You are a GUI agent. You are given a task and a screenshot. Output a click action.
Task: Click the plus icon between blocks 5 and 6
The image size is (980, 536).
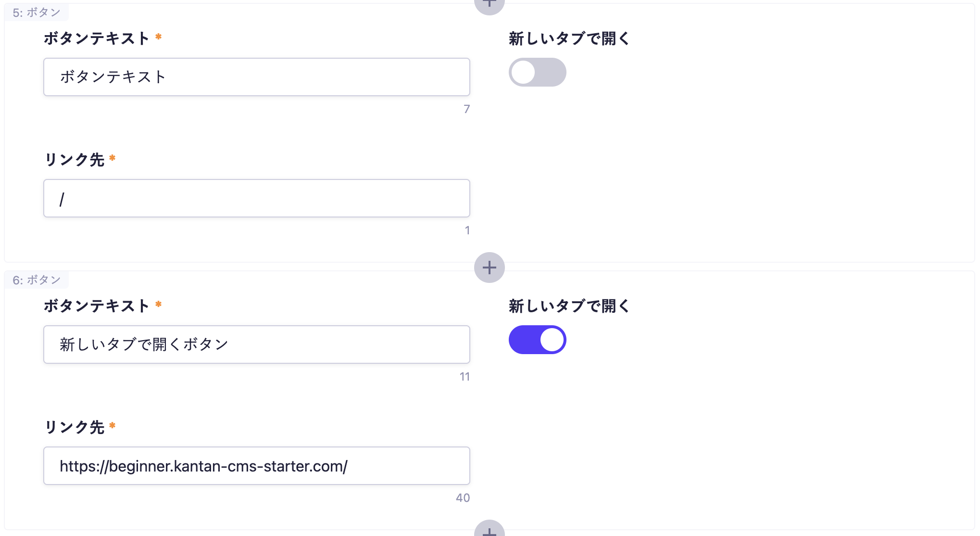(x=489, y=268)
